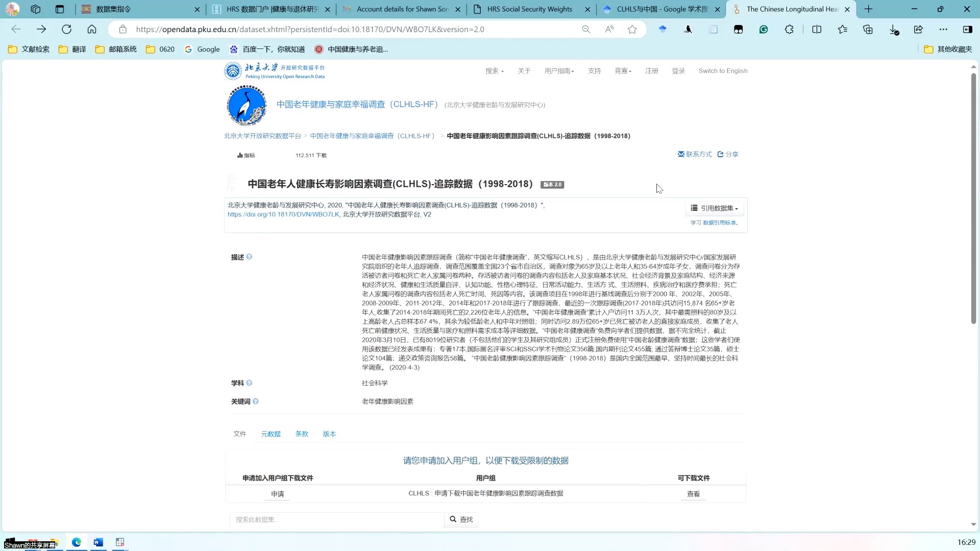Select the 版本 tab
This screenshot has height=551, width=980.
click(330, 434)
